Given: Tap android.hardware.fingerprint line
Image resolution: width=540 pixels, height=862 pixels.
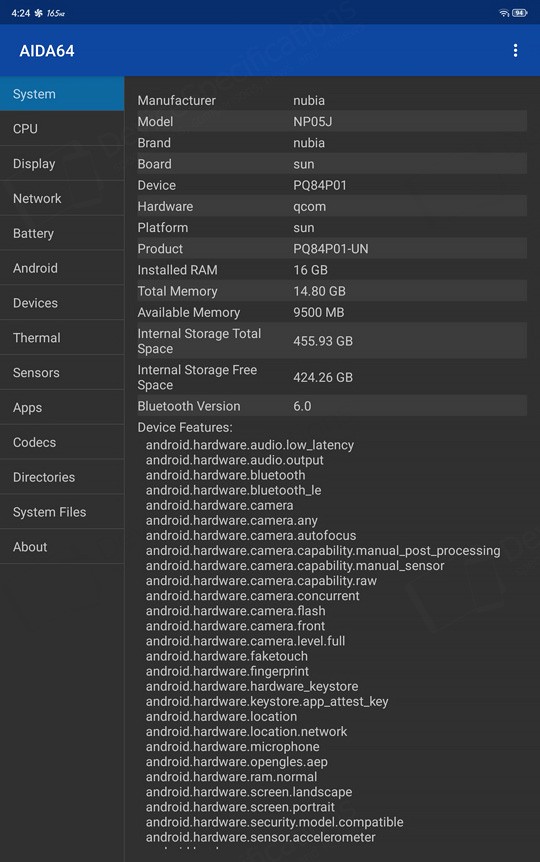Looking at the screenshot, I should (227, 671).
